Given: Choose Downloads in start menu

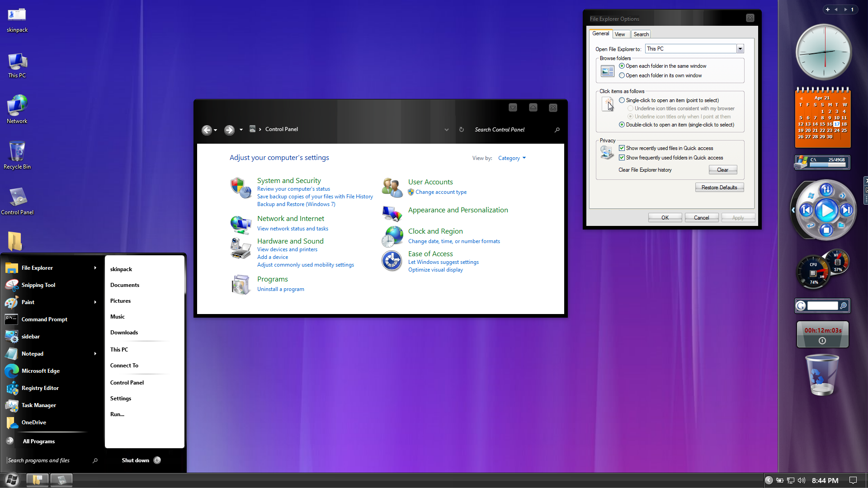Looking at the screenshot, I should 124,333.
